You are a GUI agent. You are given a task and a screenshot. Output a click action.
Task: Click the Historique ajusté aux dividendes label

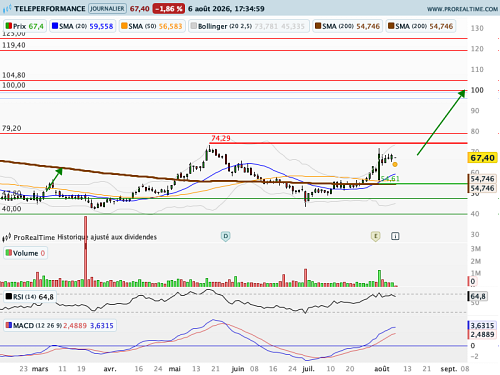point(107,237)
